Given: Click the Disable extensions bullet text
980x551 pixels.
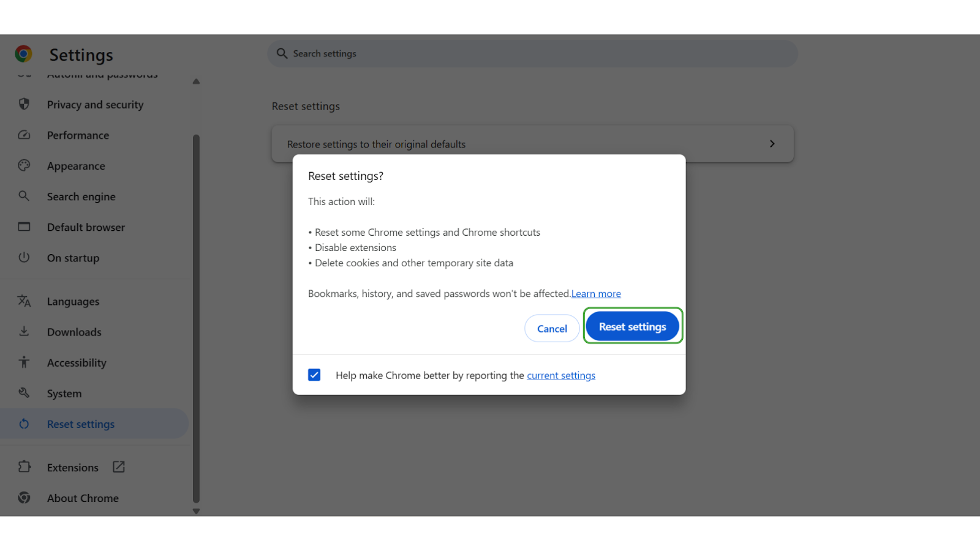Looking at the screenshot, I should coord(355,247).
